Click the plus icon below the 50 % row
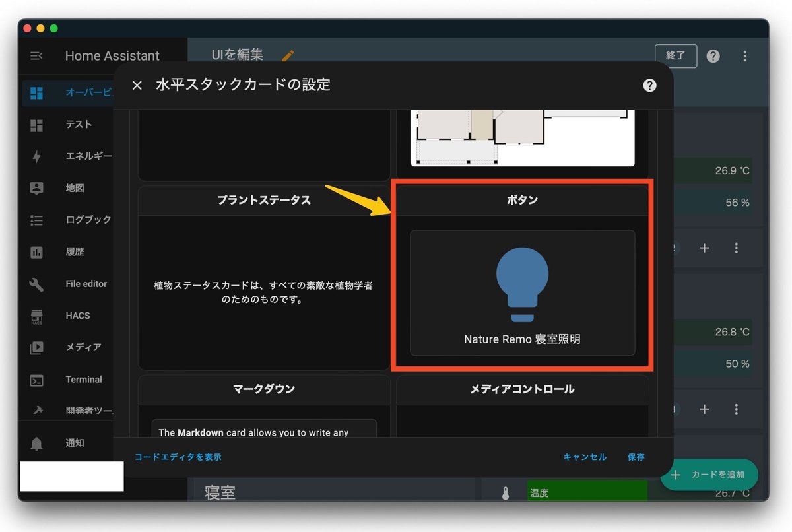This screenshot has width=792, height=532. click(704, 409)
